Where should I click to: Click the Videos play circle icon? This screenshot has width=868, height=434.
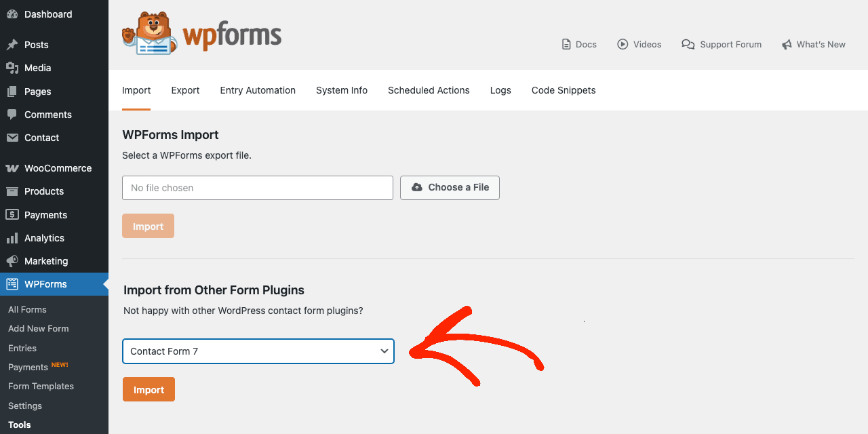pos(623,44)
